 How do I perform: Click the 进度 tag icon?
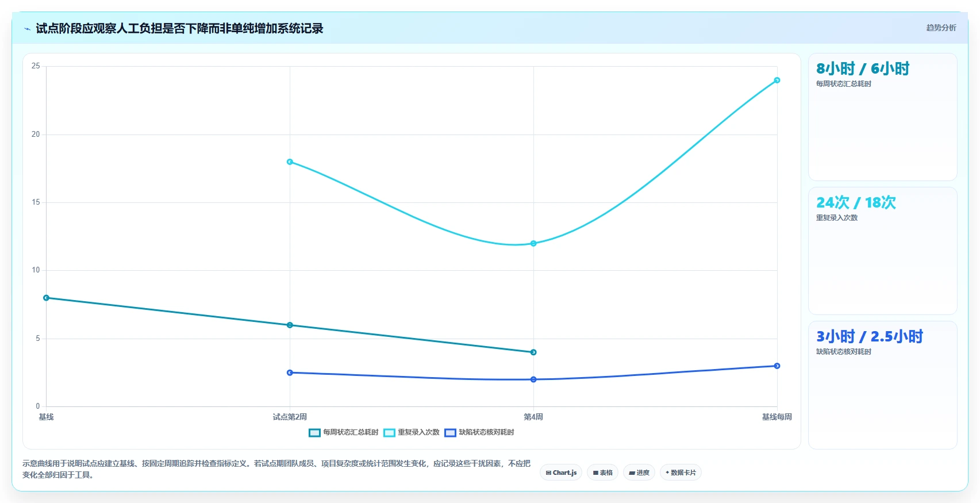click(632, 473)
